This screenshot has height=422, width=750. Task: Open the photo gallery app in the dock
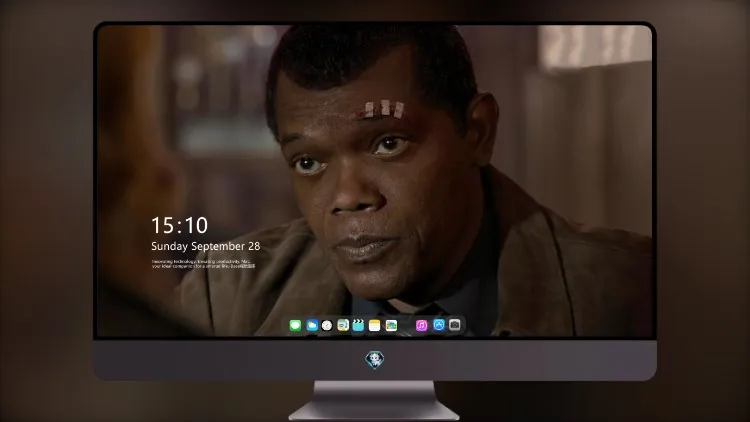[391, 325]
